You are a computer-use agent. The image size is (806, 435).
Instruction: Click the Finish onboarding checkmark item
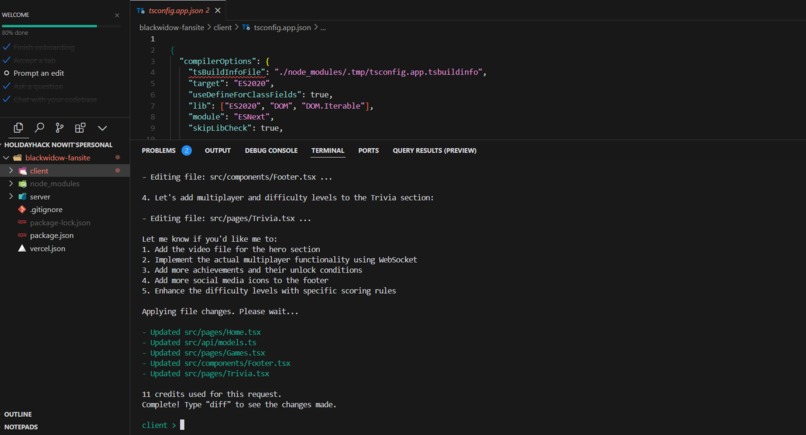(39, 47)
